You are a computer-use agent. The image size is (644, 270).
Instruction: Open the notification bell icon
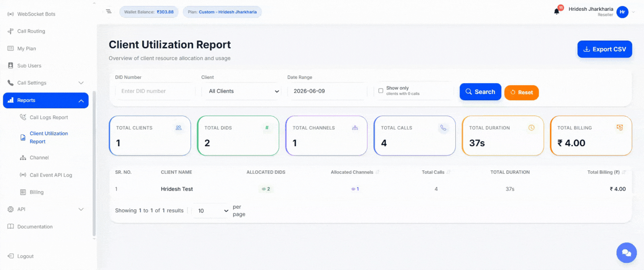(x=557, y=12)
